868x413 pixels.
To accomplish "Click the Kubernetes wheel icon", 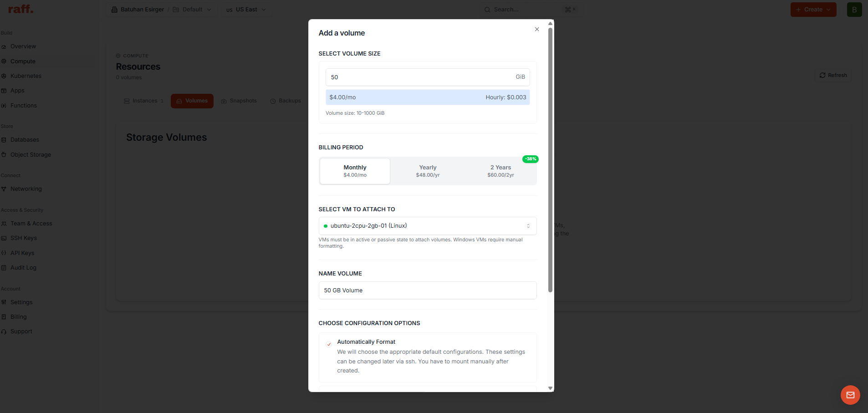I will click(x=4, y=76).
